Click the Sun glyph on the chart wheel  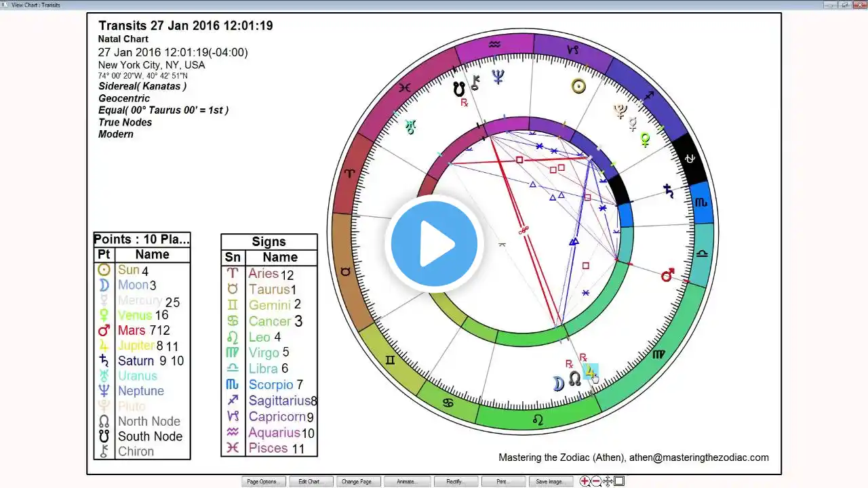578,86
